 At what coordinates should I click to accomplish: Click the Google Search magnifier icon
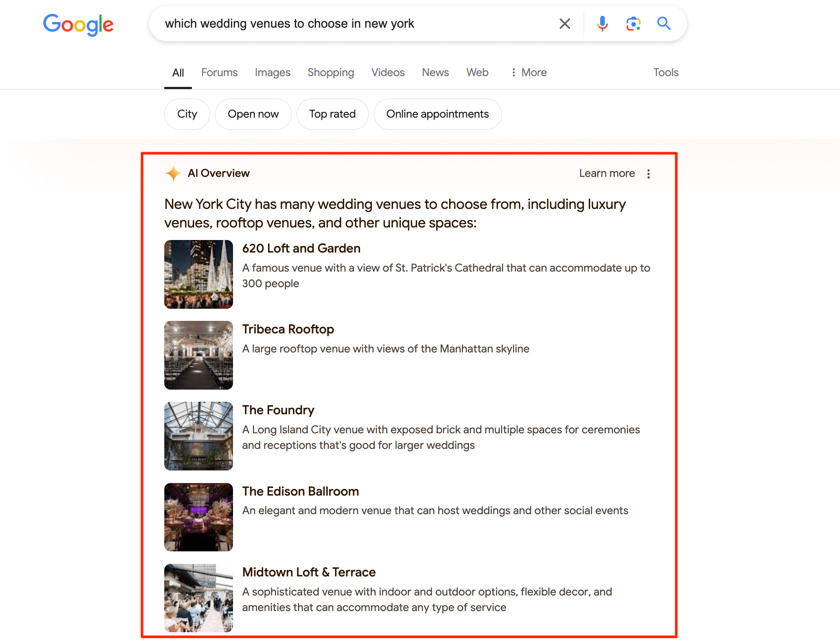coord(663,23)
